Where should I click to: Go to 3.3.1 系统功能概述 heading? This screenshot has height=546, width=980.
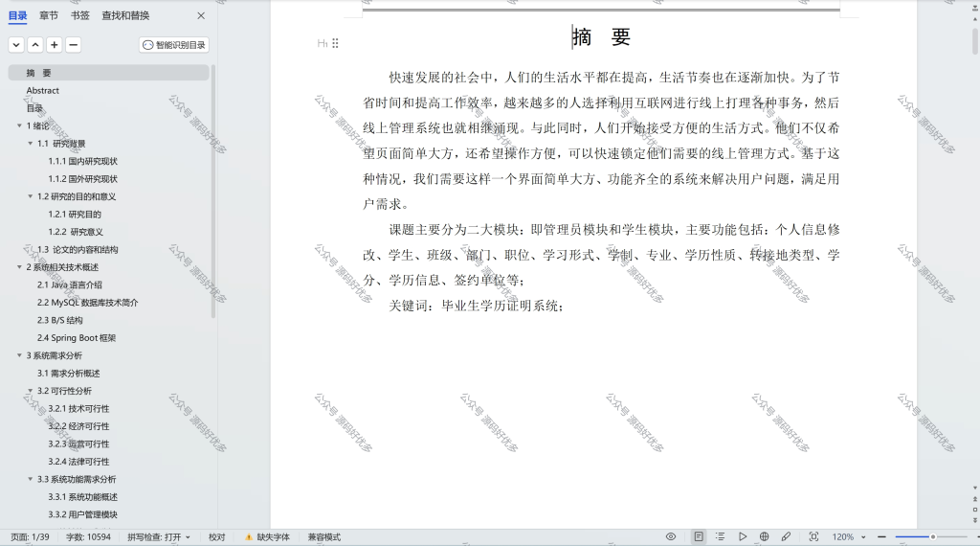82,497
